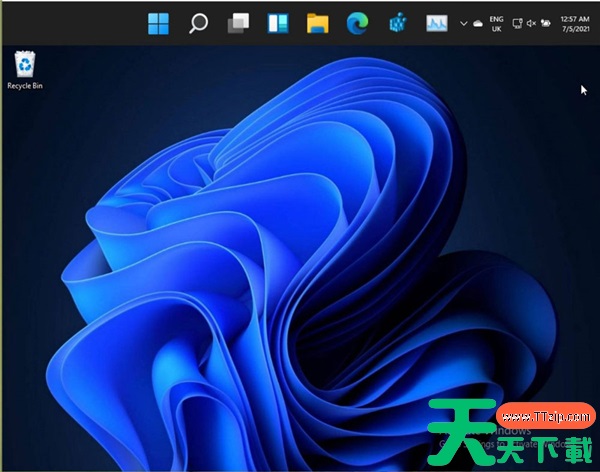Click the last tray icon before the clock

(x=546, y=22)
